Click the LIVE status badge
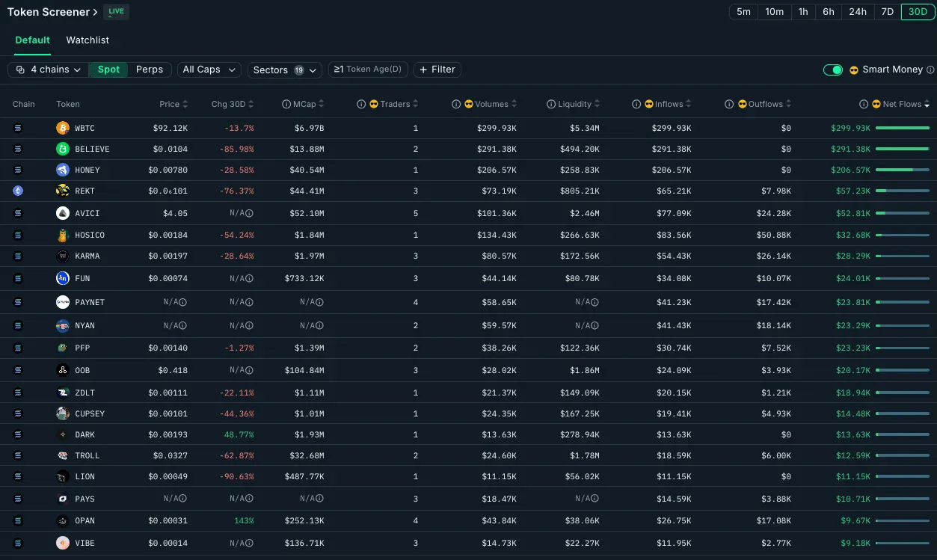Image resolution: width=937 pixels, height=560 pixels. pyautogui.click(x=116, y=12)
